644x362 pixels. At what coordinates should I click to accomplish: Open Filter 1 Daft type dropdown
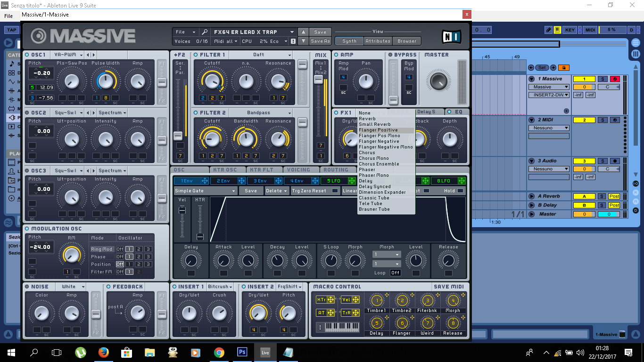262,55
